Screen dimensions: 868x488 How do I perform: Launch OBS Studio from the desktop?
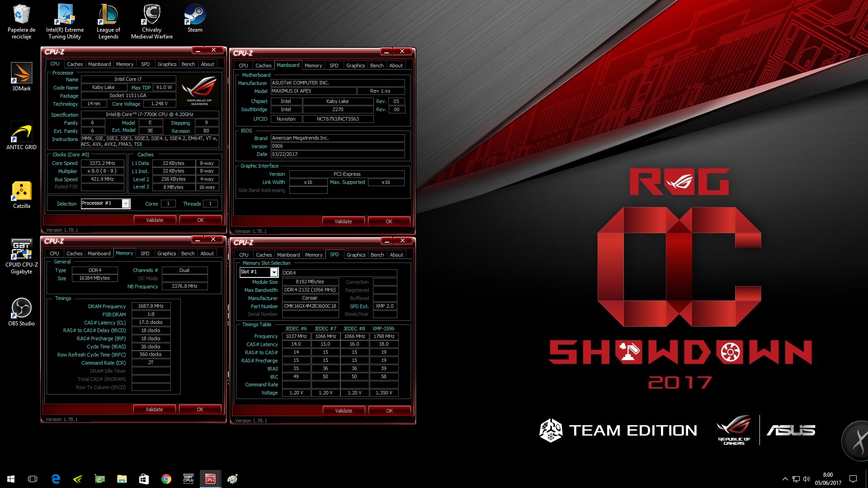21,312
